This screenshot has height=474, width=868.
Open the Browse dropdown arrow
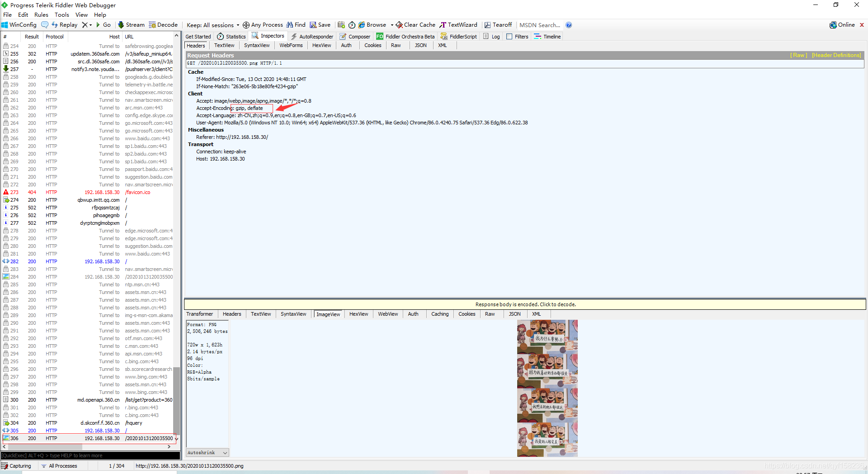coord(392,25)
